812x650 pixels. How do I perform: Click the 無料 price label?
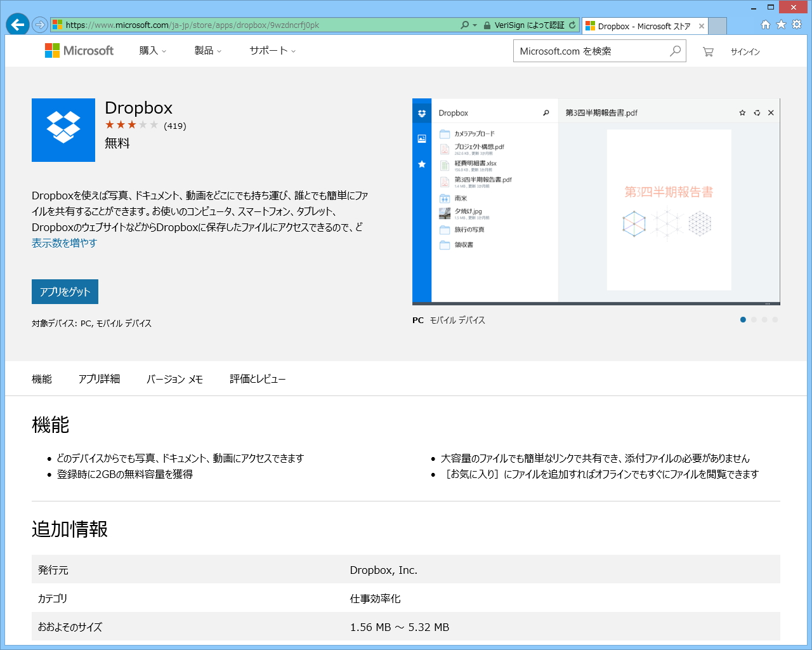pyautogui.click(x=117, y=143)
